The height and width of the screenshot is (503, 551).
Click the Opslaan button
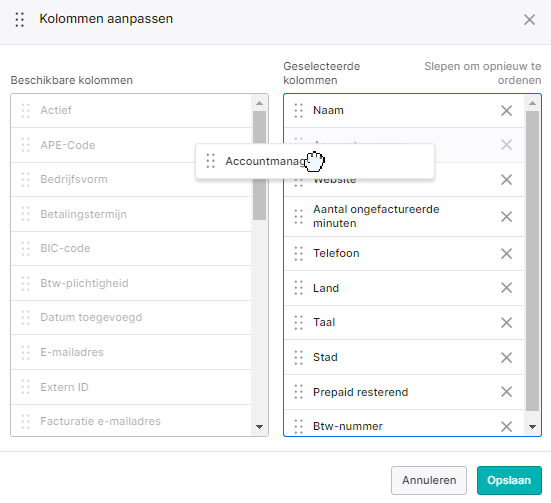click(509, 480)
